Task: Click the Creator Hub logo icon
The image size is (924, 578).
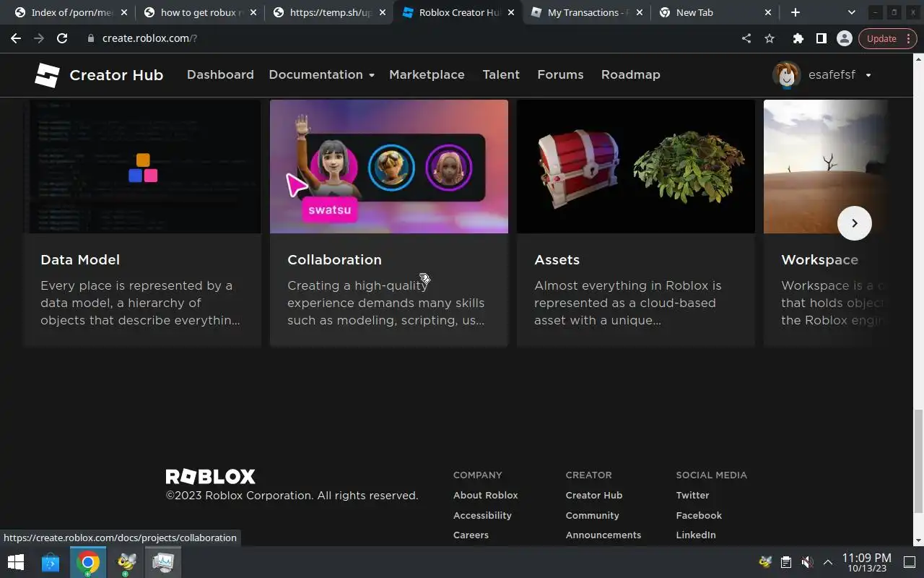Action: click(x=47, y=75)
